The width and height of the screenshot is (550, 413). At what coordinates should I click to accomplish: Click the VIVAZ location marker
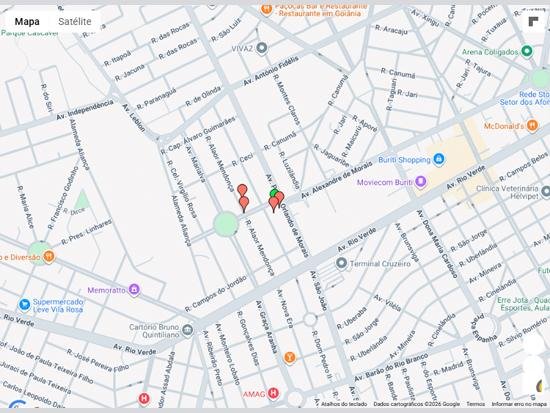(262, 48)
